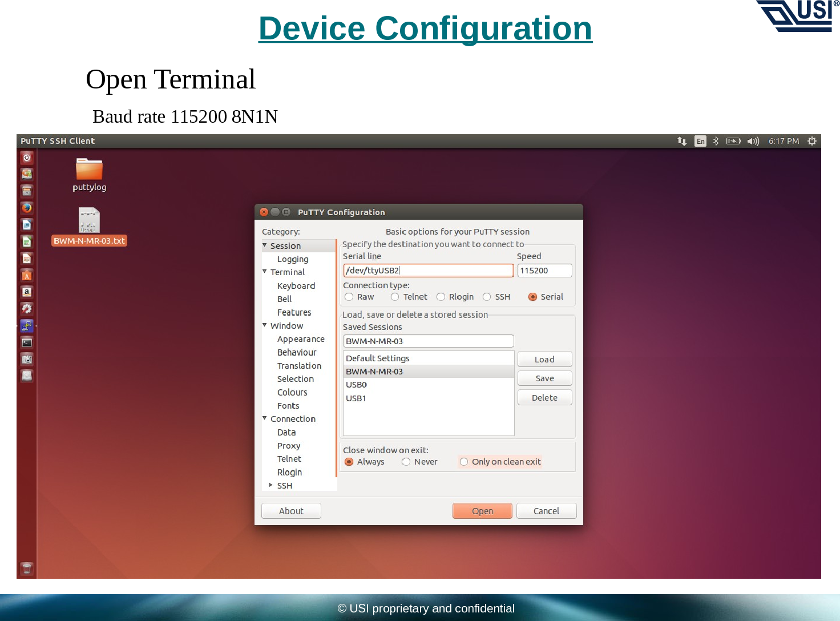
Task: Open the Bell settings category
Action: (284, 299)
